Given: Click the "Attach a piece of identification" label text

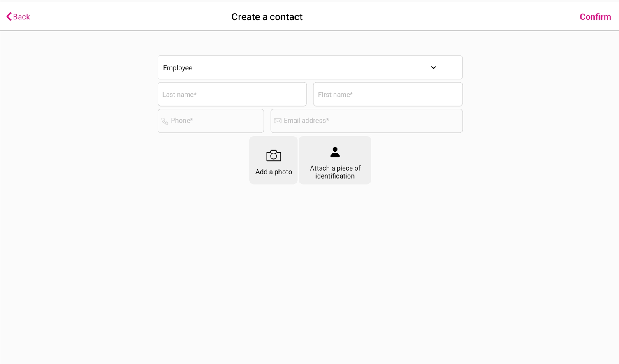Looking at the screenshot, I should coord(335,172).
